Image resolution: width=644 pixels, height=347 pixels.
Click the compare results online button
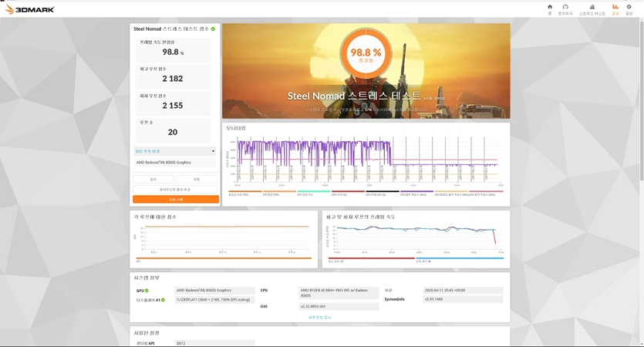[x=175, y=190]
